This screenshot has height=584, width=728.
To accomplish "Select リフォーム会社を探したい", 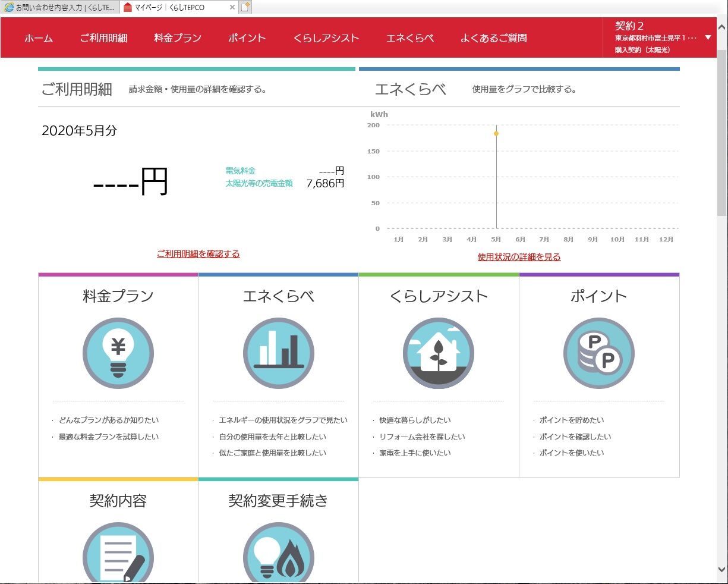I will pyautogui.click(x=422, y=437).
